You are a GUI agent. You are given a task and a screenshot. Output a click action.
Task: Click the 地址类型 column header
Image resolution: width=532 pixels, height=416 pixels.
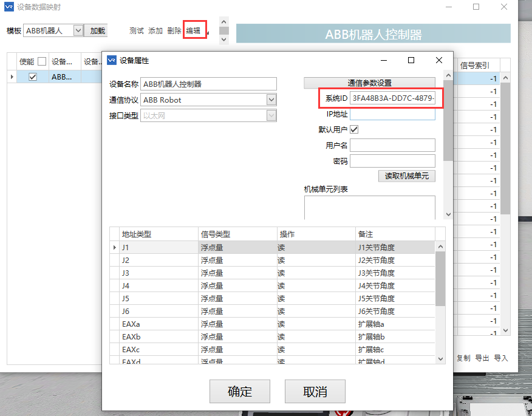click(x=159, y=234)
